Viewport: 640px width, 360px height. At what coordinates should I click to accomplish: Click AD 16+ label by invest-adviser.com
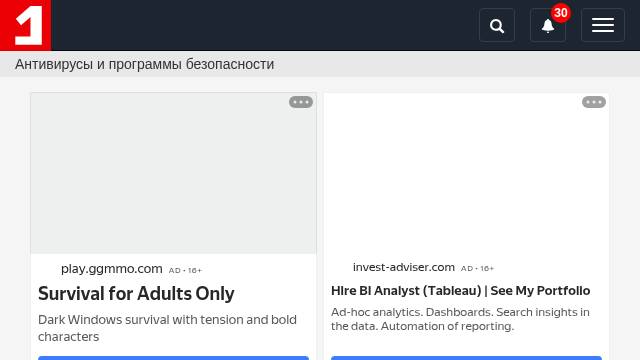click(x=477, y=269)
